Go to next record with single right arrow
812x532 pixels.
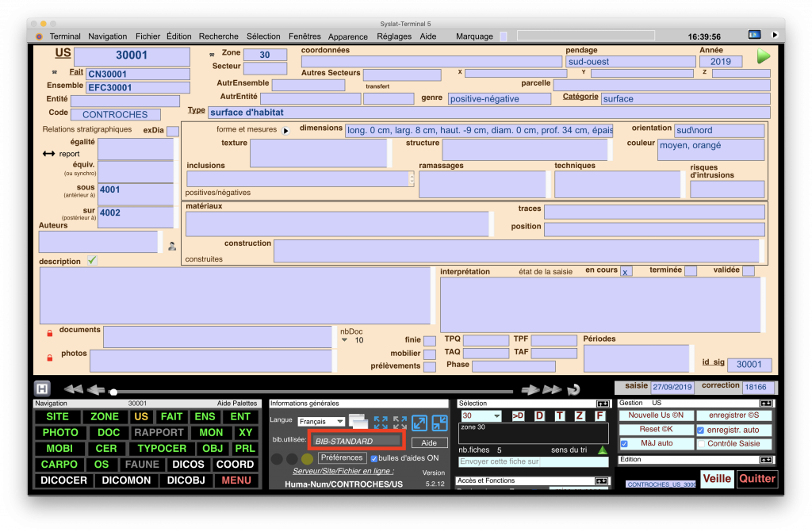(x=530, y=389)
